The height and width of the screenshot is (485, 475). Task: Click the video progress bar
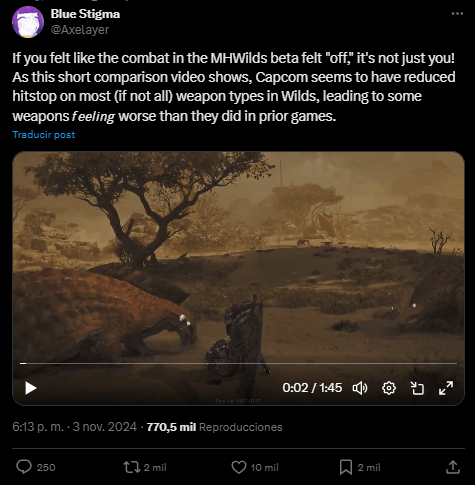coord(238,363)
